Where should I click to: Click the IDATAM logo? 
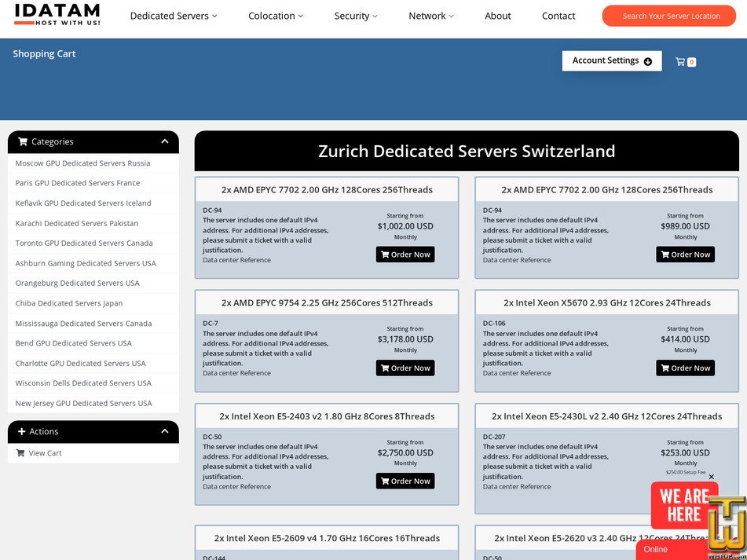pos(56,15)
